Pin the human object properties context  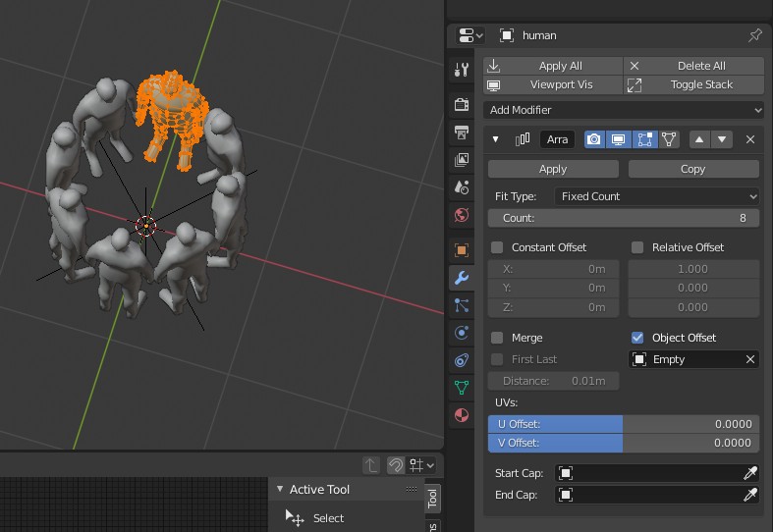click(754, 35)
